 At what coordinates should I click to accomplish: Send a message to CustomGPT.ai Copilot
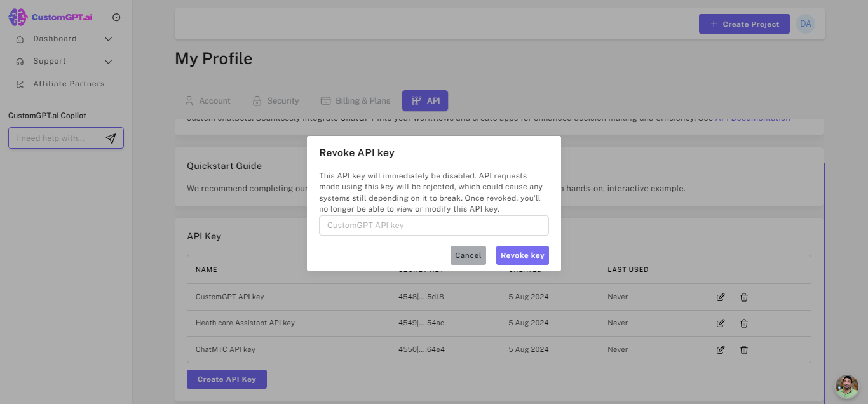(111, 137)
